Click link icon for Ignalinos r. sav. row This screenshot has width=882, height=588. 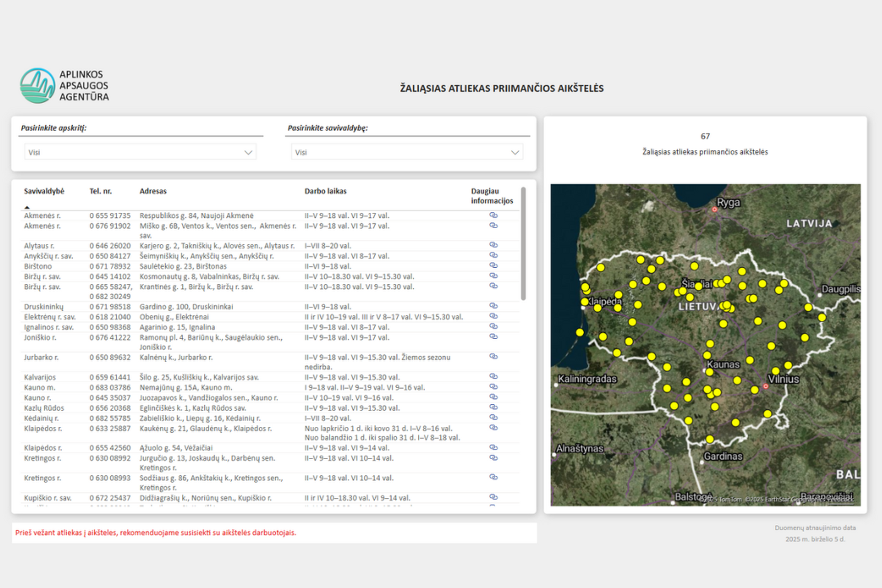pyautogui.click(x=493, y=326)
